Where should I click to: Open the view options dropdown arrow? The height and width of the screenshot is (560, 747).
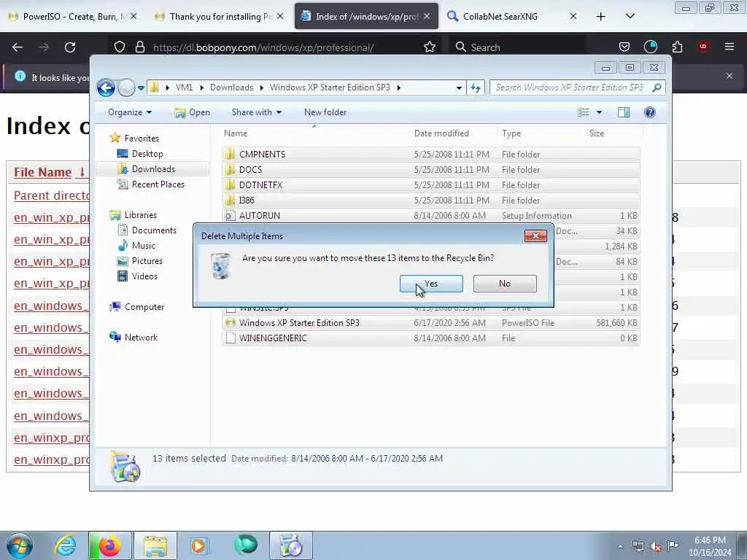[x=599, y=112]
